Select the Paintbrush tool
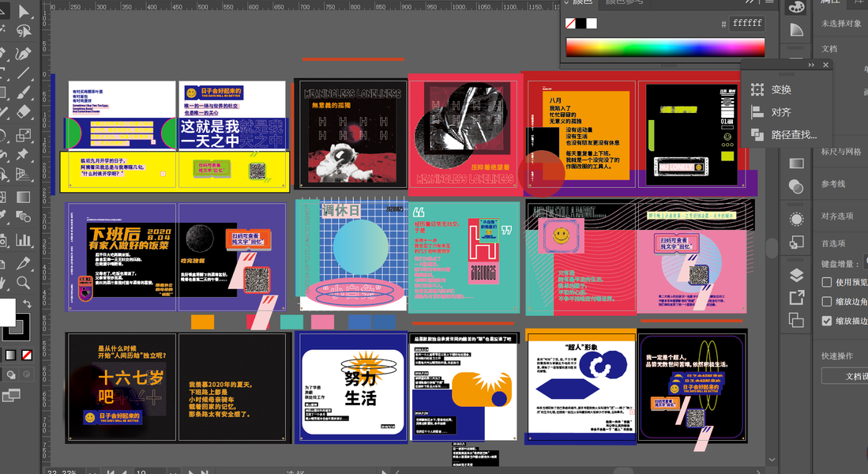The width and height of the screenshot is (868, 474). (x=24, y=92)
